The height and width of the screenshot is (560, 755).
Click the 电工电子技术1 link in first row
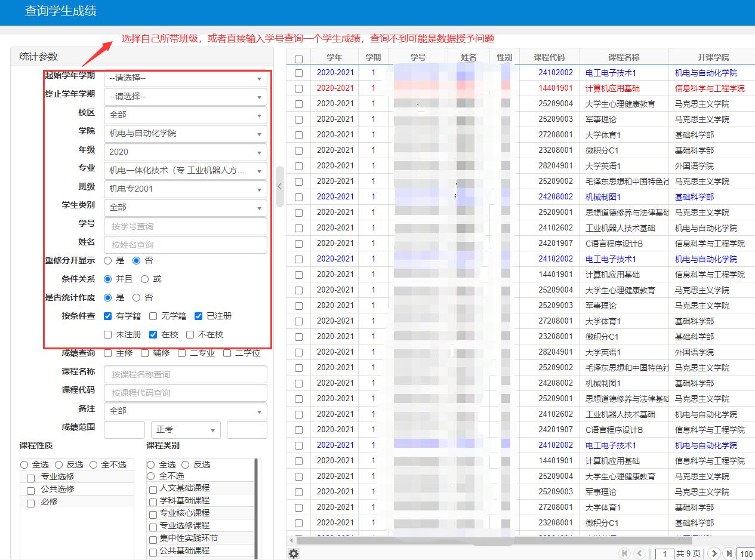pos(611,73)
